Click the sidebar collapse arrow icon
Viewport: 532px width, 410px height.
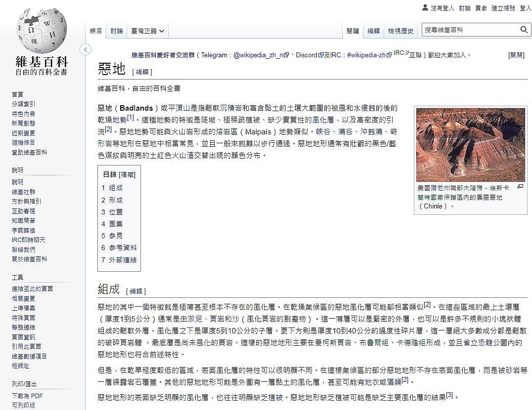86,49
